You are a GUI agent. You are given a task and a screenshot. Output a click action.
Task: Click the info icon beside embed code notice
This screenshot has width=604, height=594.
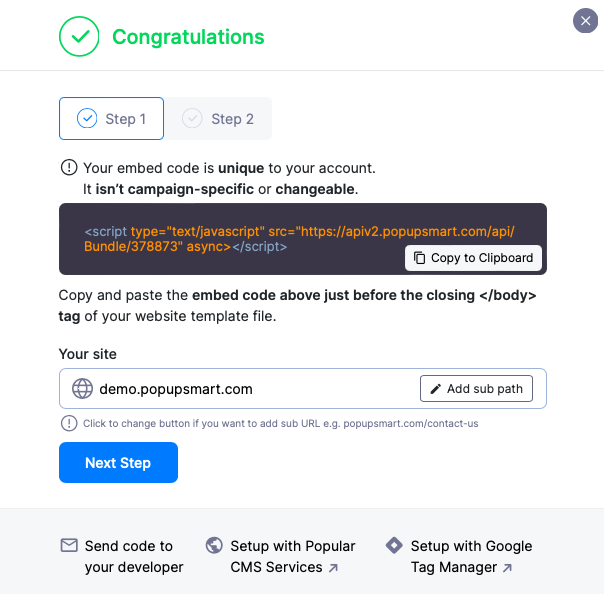coord(69,168)
